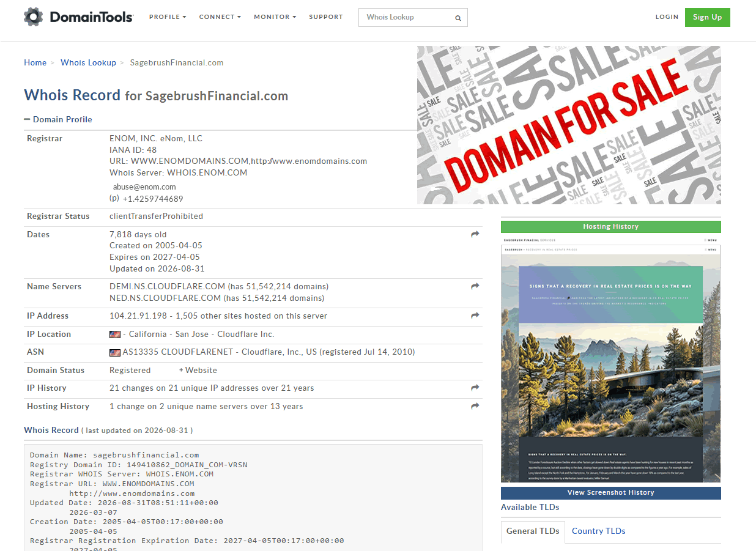Click the search magnifier icon
Screen dimensions: 756x551
click(x=458, y=18)
